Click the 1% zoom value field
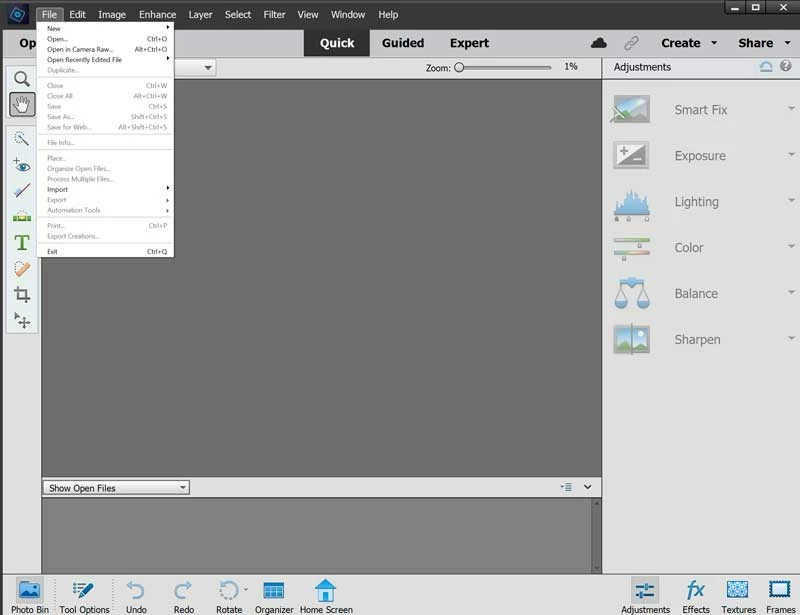800x615 pixels. click(x=570, y=66)
